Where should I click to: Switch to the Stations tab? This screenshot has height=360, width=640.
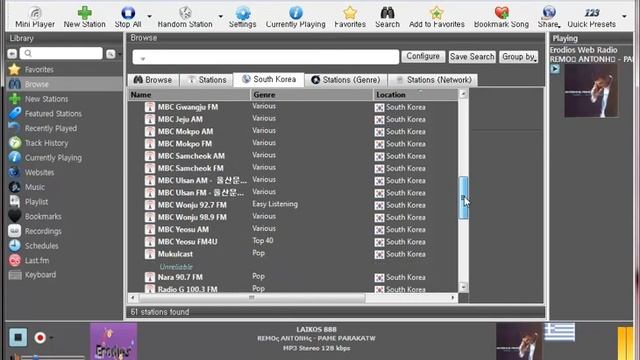207,80
